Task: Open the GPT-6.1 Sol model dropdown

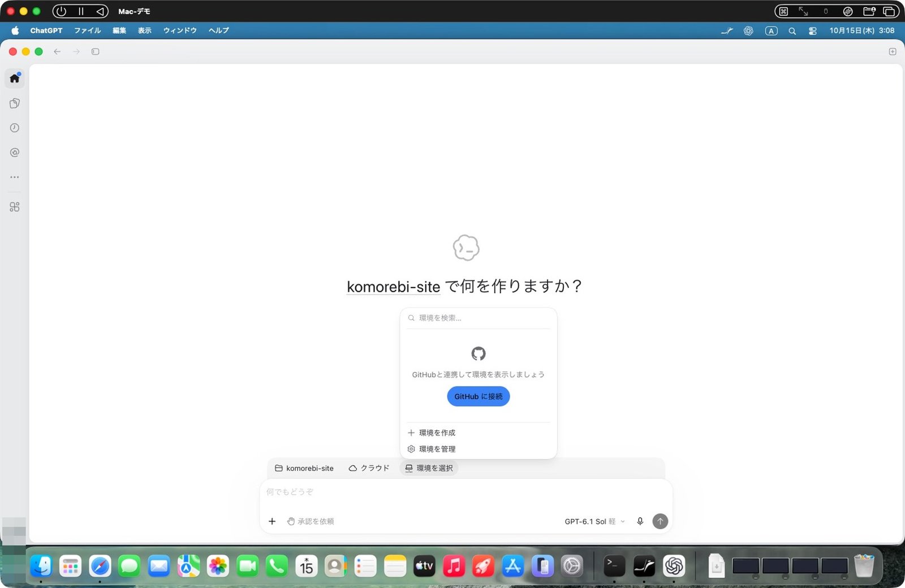Action: click(594, 521)
